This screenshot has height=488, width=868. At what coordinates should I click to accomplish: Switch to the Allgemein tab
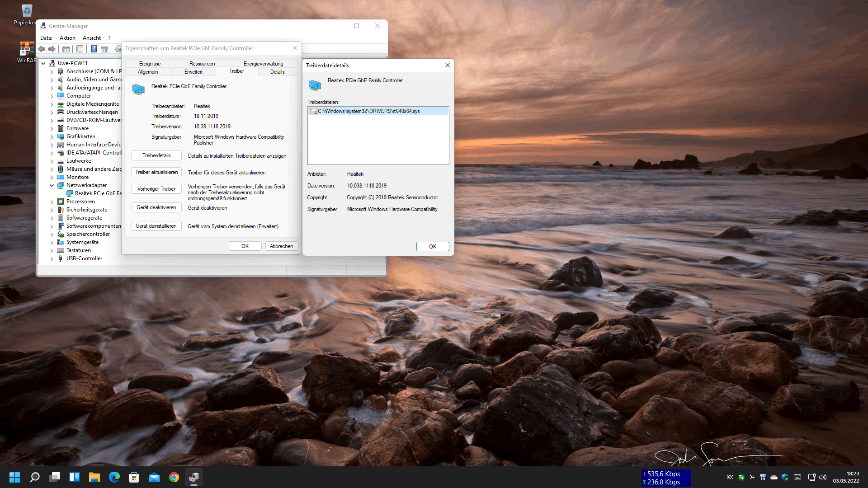coord(148,72)
